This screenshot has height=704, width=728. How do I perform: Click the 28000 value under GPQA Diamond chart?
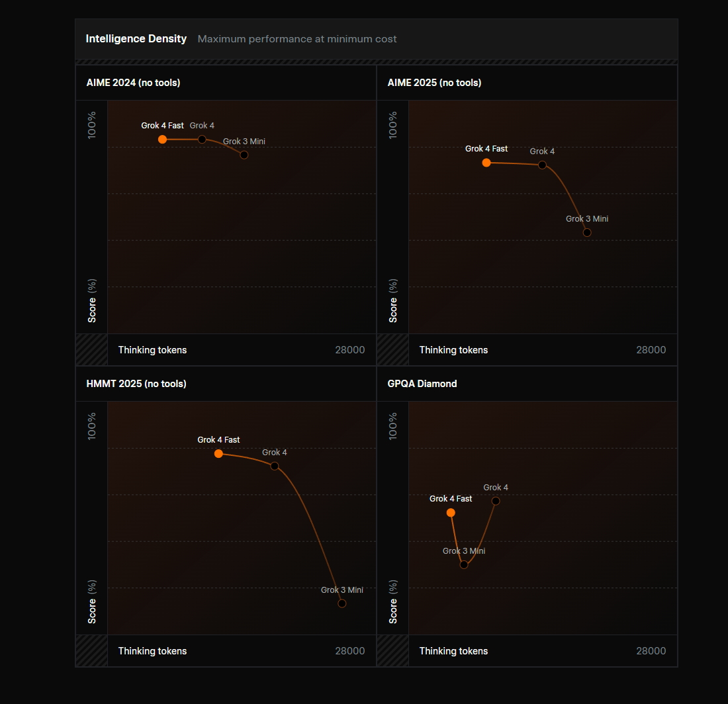pos(651,651)
